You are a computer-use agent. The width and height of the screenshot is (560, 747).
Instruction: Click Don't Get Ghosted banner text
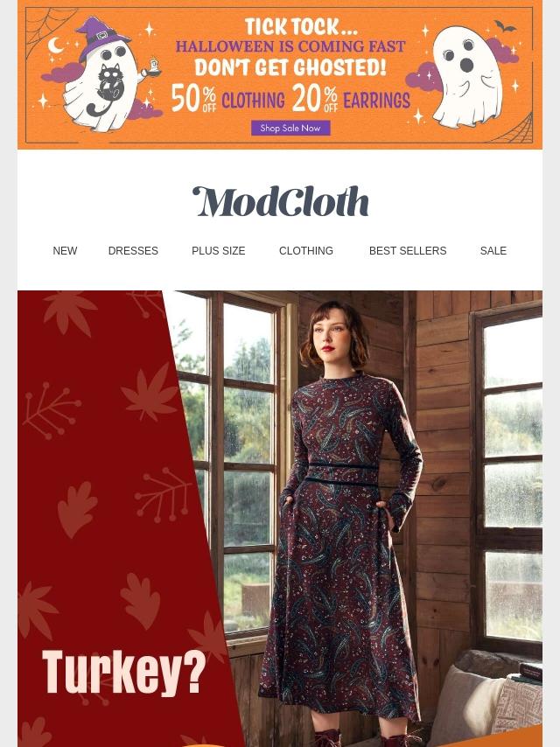[290, 66]
